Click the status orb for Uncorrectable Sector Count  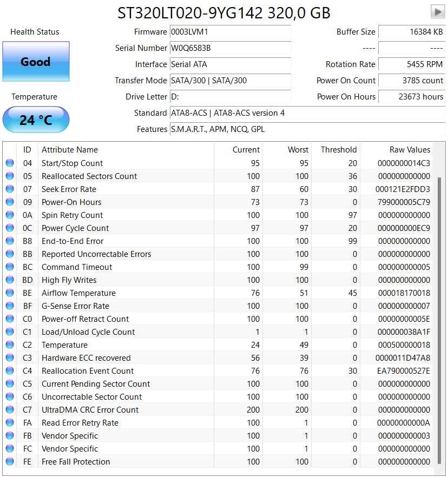(10, 396)
